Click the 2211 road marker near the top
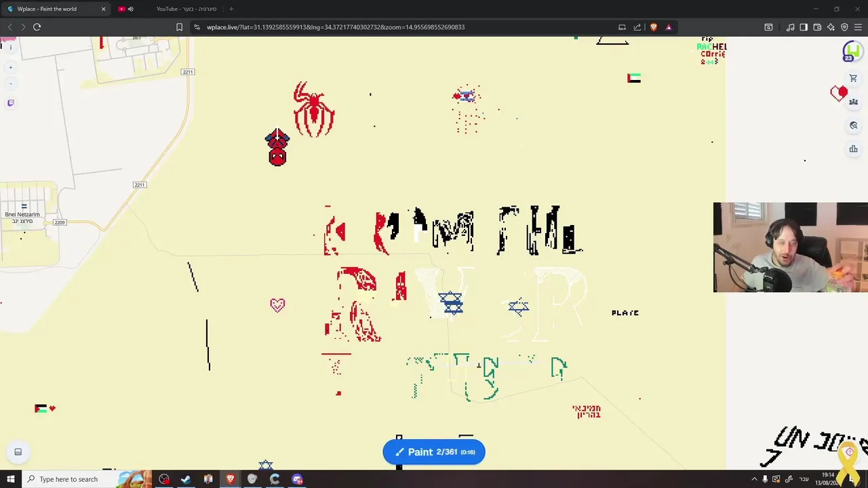 [188, 72]
